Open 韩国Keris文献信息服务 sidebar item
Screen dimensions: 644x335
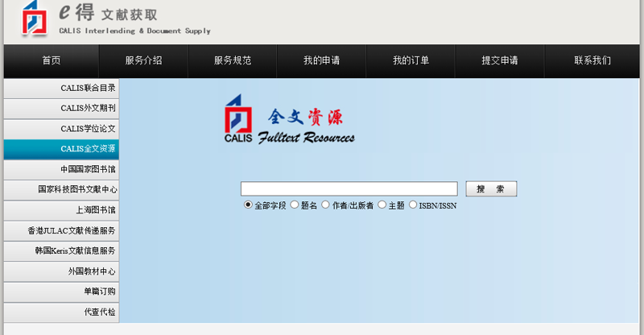pos(61,251)
